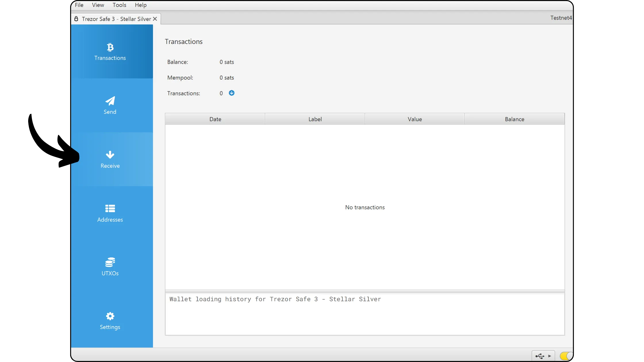Click the blue export transactions download icon
Screen dimensions: 644x362
(231, 93)
